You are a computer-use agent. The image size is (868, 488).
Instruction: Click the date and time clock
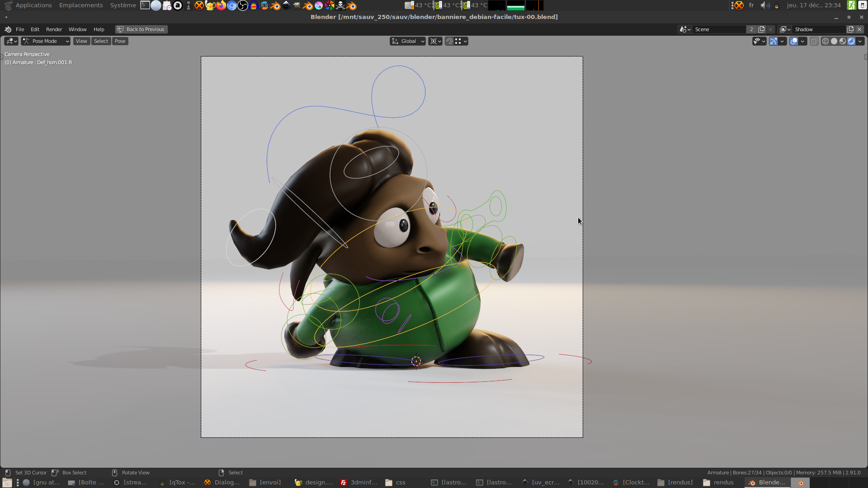pyautogui.click(x=814, y=5)
